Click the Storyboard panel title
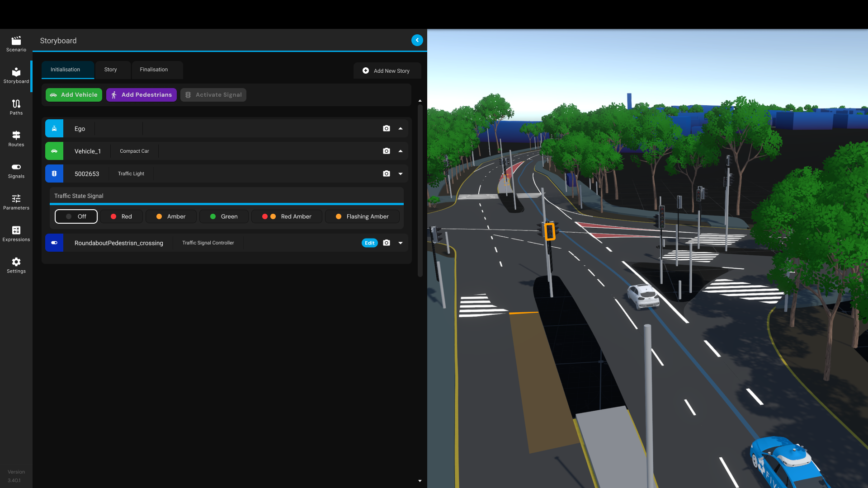The image size is (868, 488). (58, 41)
